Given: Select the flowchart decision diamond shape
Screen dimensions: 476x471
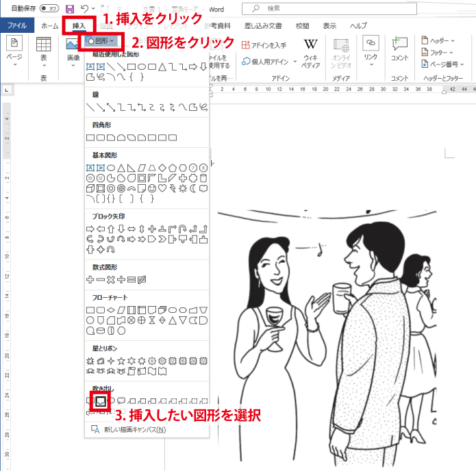Looking at the screenshot, I should click(111, 310).
